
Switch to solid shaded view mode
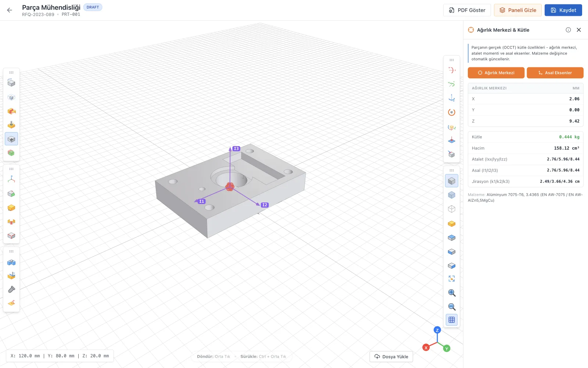(452, 181)
